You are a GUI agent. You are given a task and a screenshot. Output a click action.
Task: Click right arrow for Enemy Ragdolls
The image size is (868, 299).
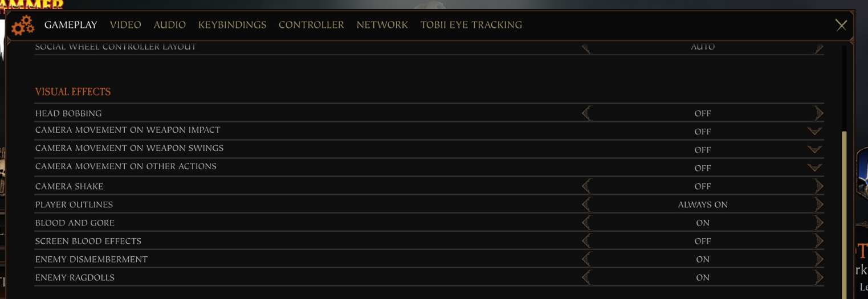pos(819,277)
